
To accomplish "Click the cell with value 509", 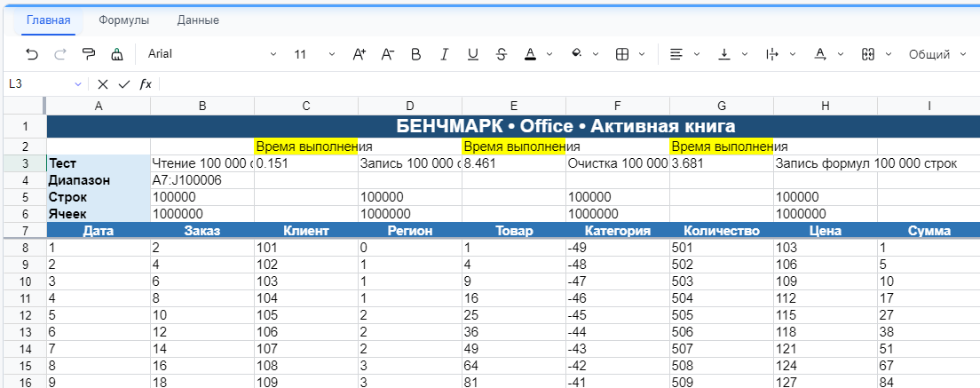I will (722, 381).
